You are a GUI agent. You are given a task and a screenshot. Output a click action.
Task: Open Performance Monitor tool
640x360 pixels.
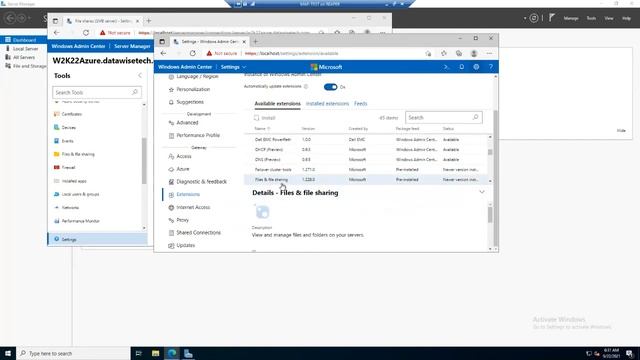80,221
